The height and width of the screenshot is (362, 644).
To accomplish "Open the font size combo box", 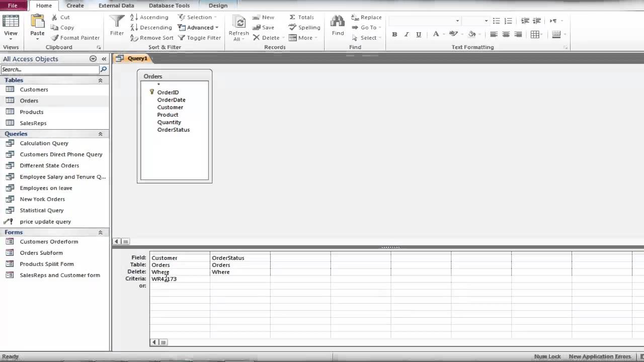I will 475,21.
